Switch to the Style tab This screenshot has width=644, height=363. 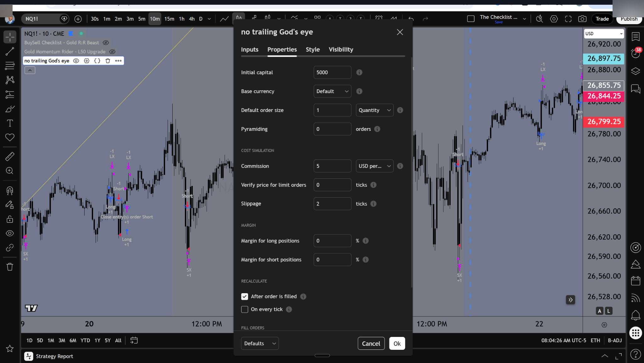click(x=312, y=49)
